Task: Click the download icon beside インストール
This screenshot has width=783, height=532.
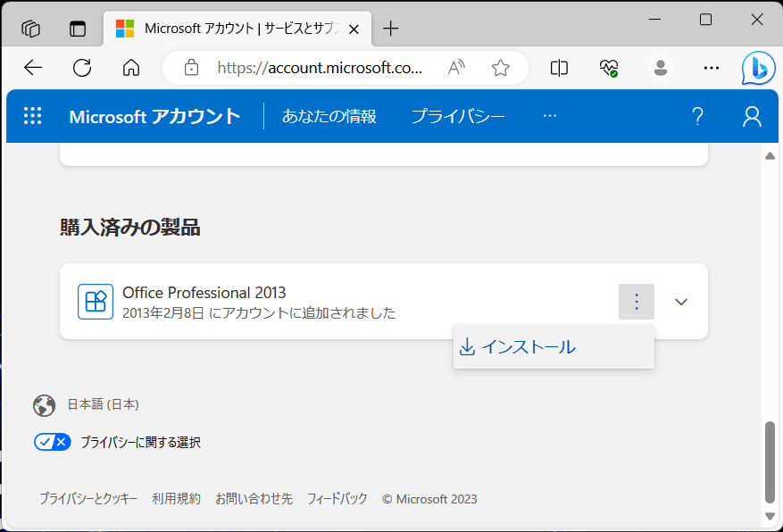Action: pyautogui.click(x=467, y=345)
